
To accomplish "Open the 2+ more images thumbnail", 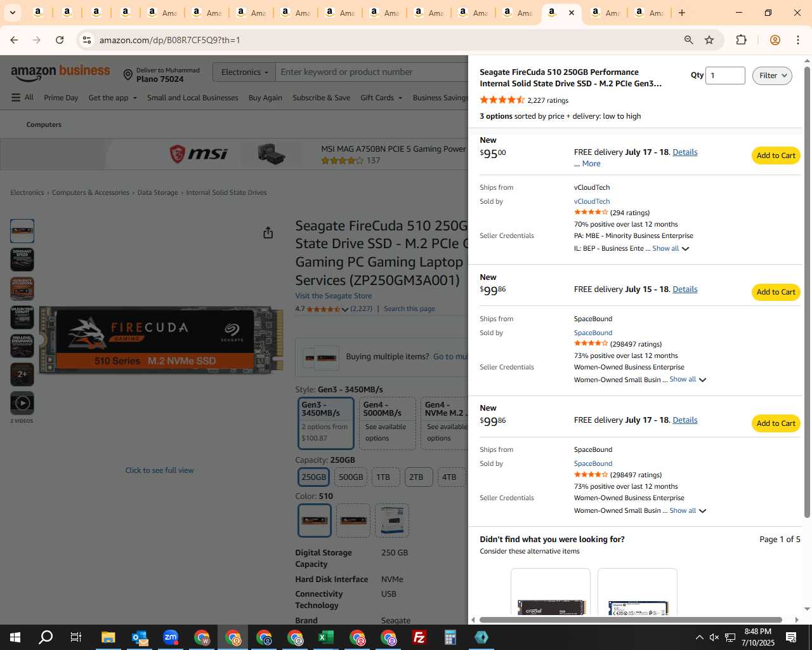I will click(x=22, y=375).
